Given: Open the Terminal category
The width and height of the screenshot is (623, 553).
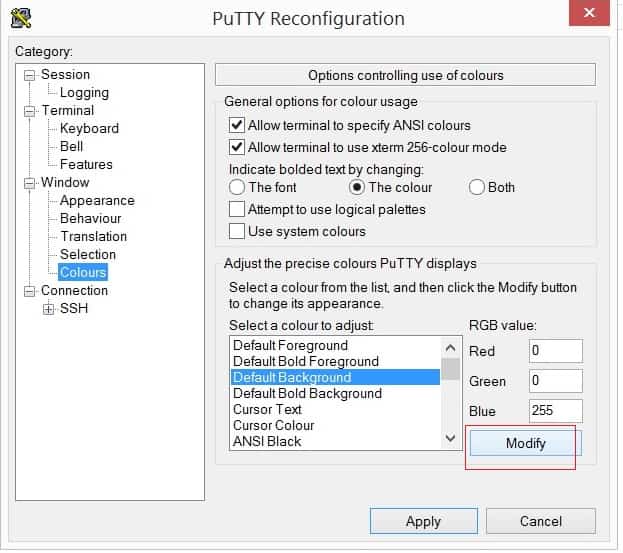Looking at the screenshot, I should coord(68,110).
